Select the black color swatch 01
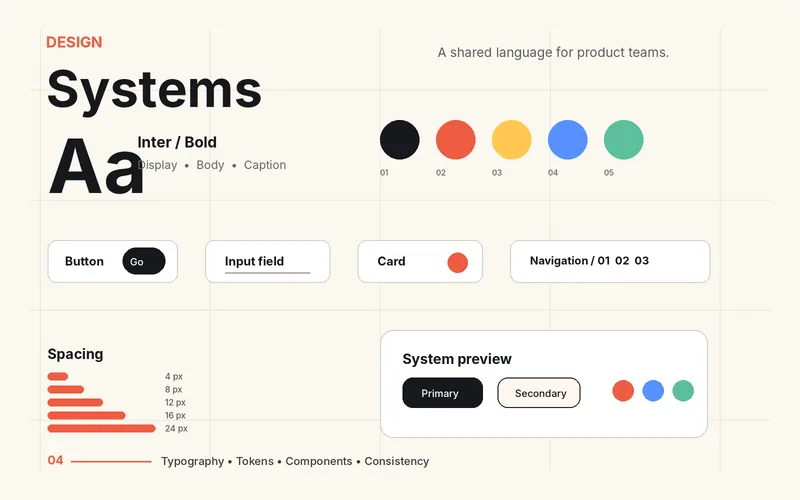The width and height of the screenshot is (800, 500). click(x=399, y=140)
